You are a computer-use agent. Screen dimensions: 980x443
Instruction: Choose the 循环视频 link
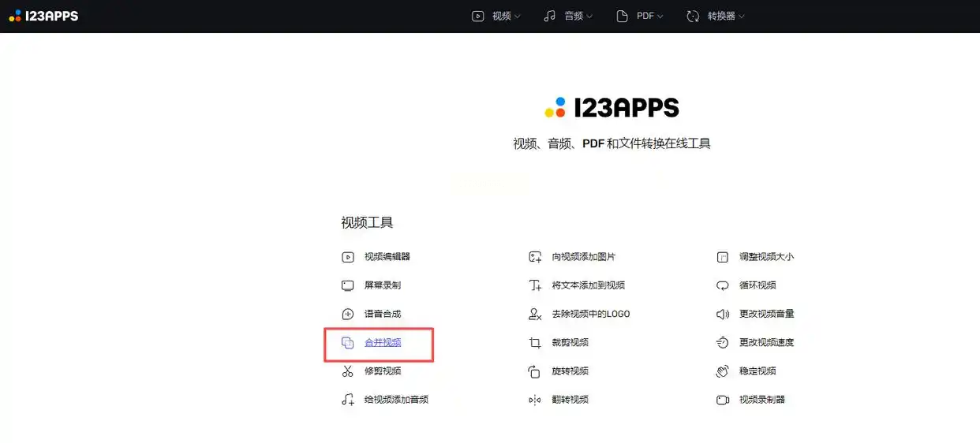click(x=757, y=285)
